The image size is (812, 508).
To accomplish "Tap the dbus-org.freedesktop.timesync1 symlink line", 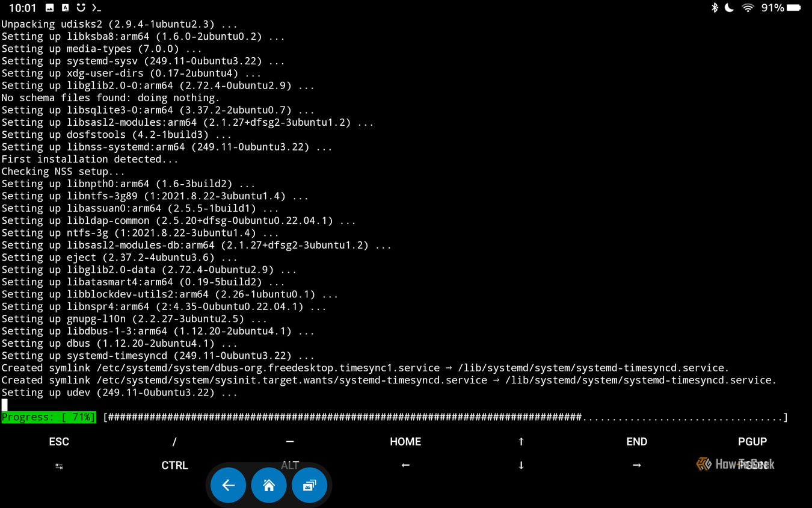I will point(365,368).
